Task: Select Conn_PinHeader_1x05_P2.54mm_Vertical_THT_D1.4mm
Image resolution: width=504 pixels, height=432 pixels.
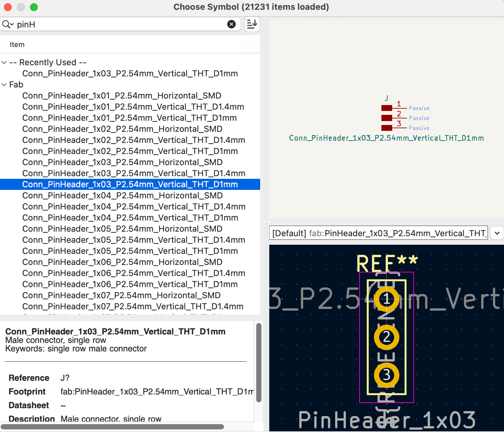Action: click(134, 240)
